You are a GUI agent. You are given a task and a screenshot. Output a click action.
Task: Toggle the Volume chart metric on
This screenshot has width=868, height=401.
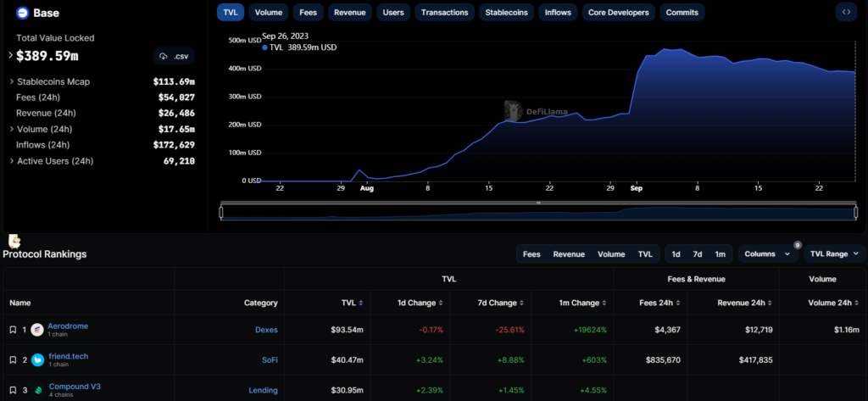point(268,13)
